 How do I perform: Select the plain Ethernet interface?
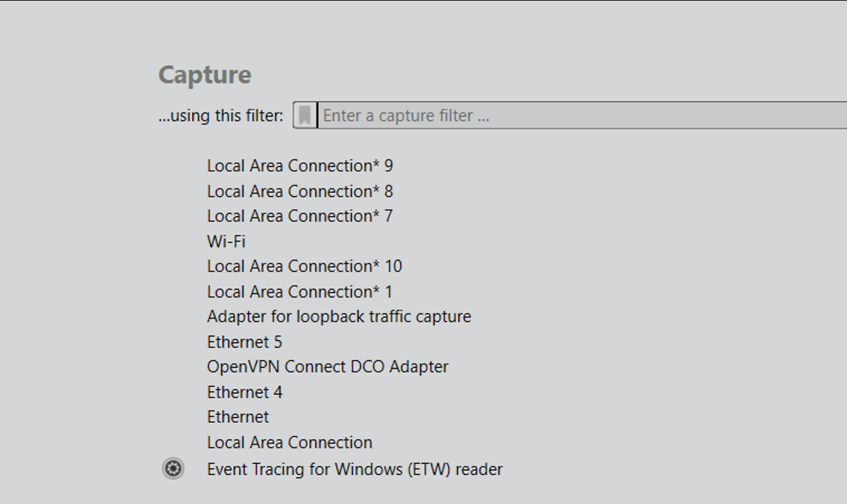[x=238, y=417]
